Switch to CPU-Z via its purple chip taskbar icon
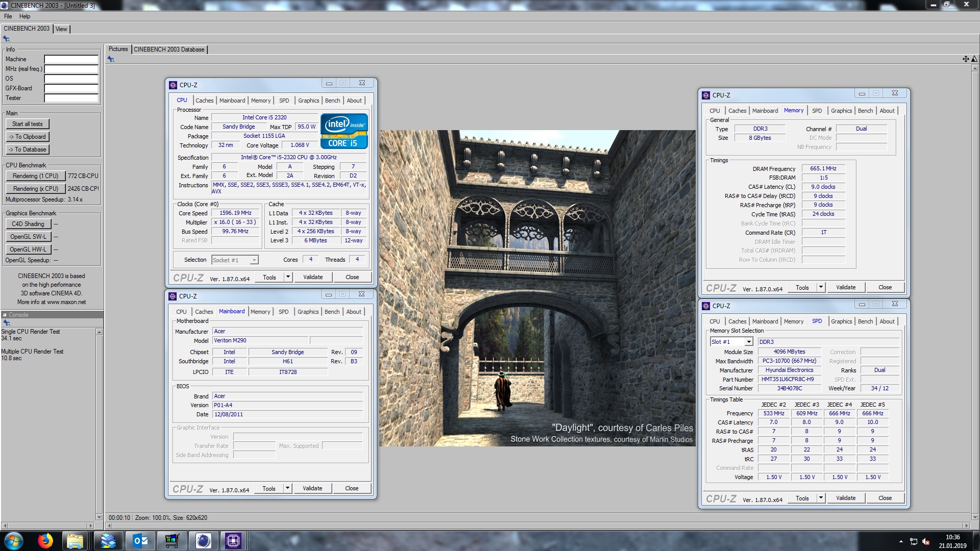980x551 pixels. [x=233, y=541]
